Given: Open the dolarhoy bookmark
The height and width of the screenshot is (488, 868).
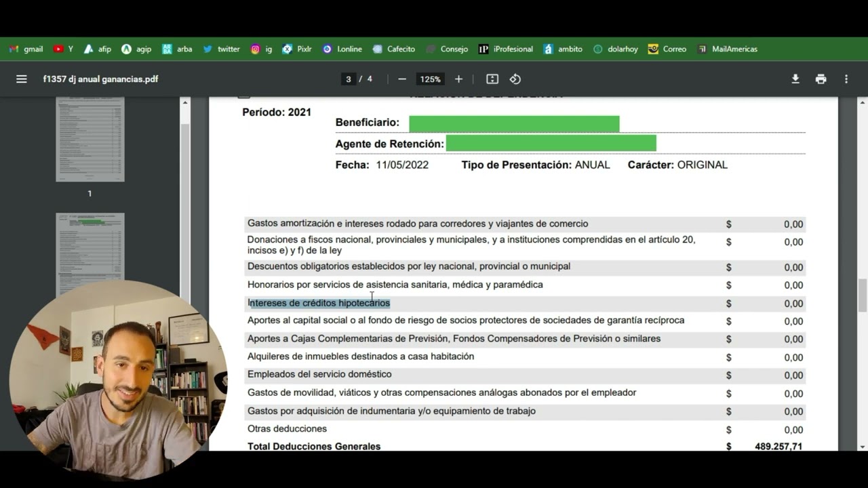Looking at the screenshot, I should [616, 49].
